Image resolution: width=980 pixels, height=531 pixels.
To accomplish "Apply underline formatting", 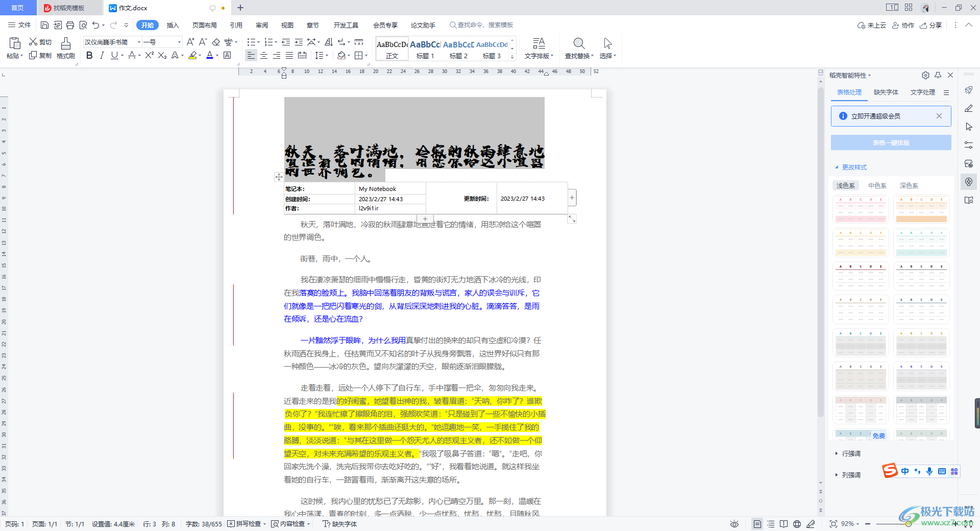I will [x=114, y=55].
